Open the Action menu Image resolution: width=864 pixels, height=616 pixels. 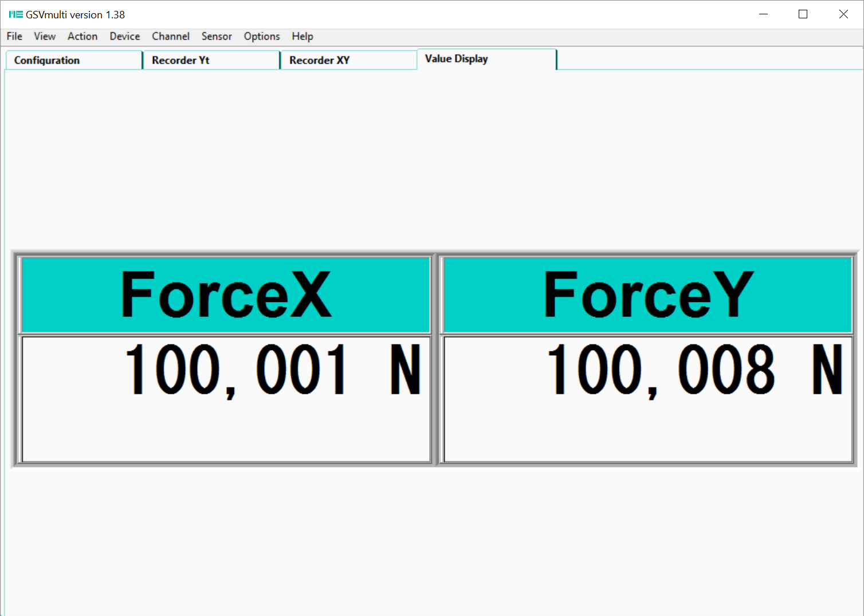[83, 36]
